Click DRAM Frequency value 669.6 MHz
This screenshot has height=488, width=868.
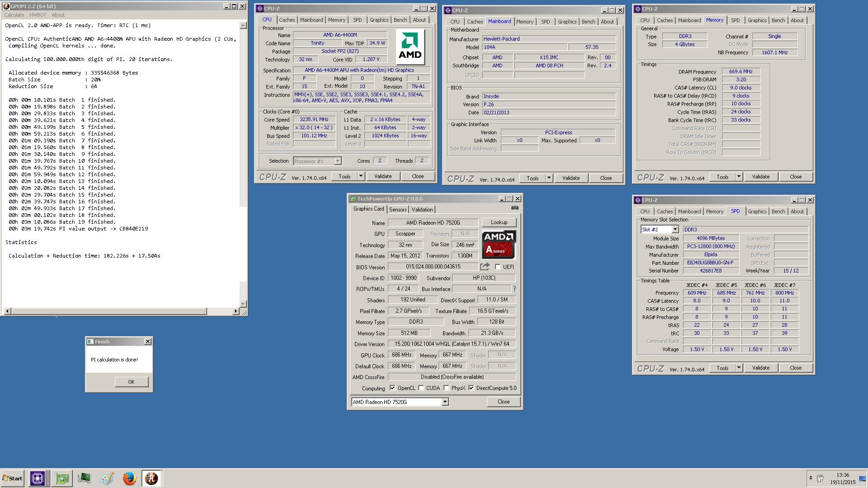(741, 71)
